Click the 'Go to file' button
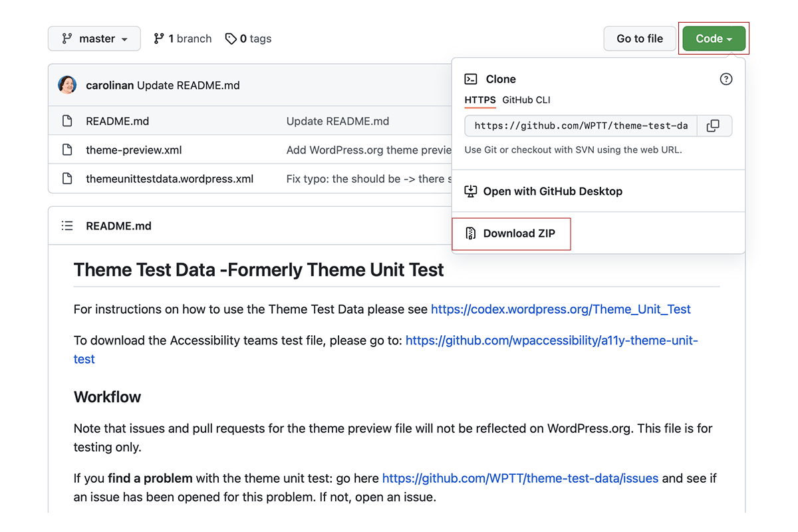Screen dimensions: 798x532 pyautogui.click(x=640, y=39)
